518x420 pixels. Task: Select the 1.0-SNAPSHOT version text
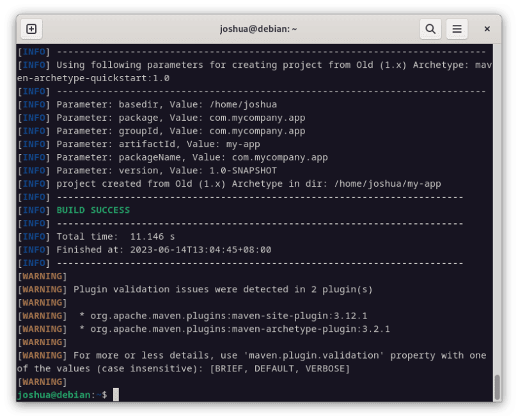point(243,170)
